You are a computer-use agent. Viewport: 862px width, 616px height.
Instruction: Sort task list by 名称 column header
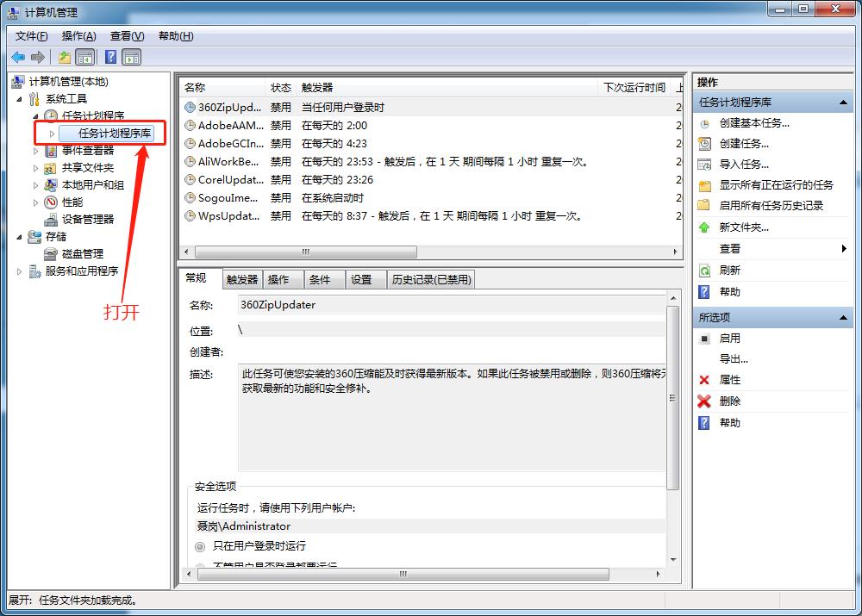222,87
